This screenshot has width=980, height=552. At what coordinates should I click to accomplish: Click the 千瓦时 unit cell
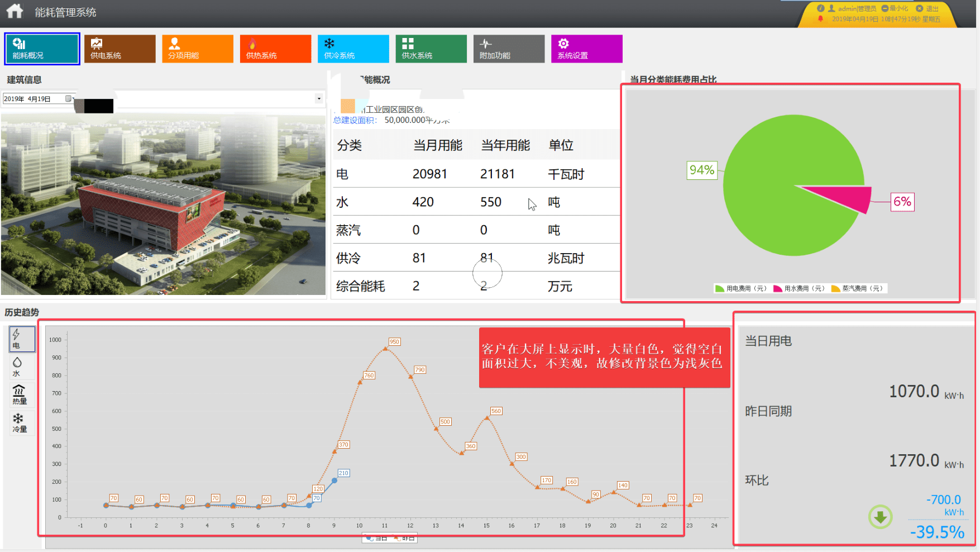click(x=566, y=174)
